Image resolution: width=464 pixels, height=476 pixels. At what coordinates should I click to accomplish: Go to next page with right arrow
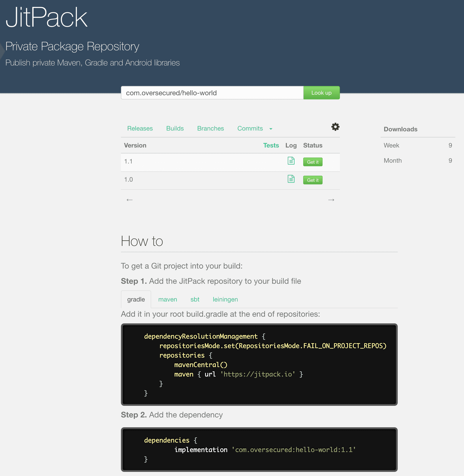(331, 200)
